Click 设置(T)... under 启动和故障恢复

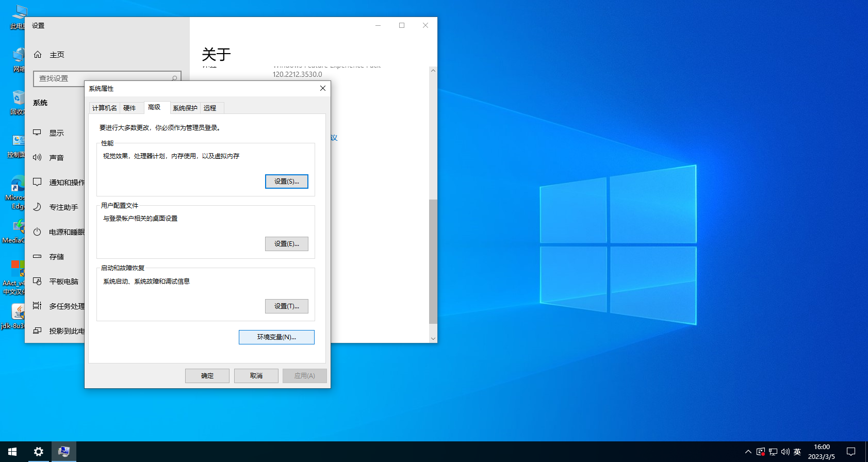coord(287,306)
